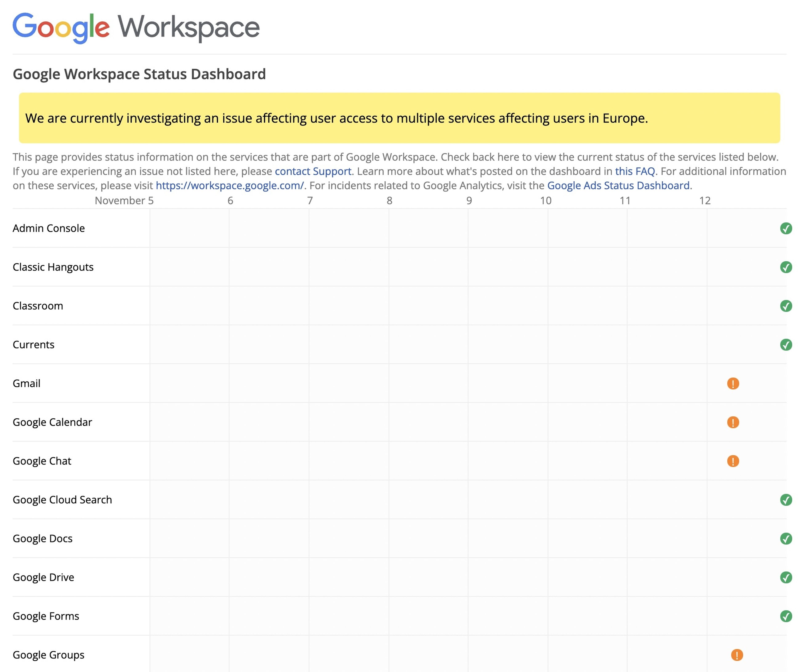Click the Classroom green check status icon
Viewport: 808px width, 672px height.
[786, 306]
